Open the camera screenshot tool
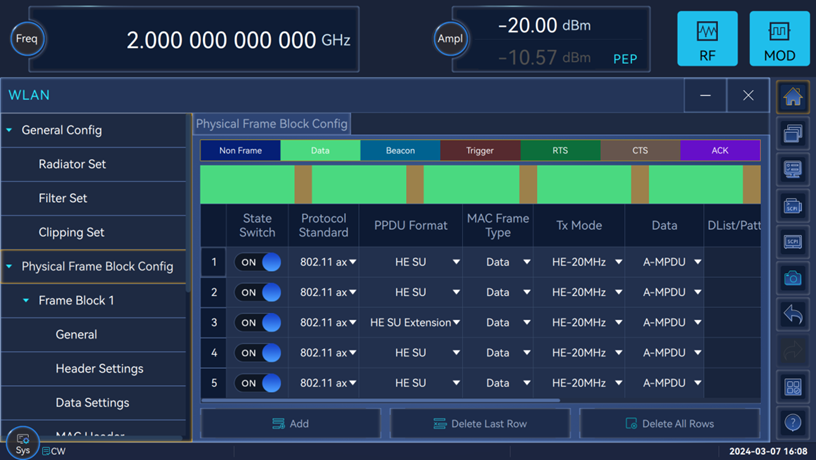The height and width of the screenshot is (460, 816). pos(792,278)
